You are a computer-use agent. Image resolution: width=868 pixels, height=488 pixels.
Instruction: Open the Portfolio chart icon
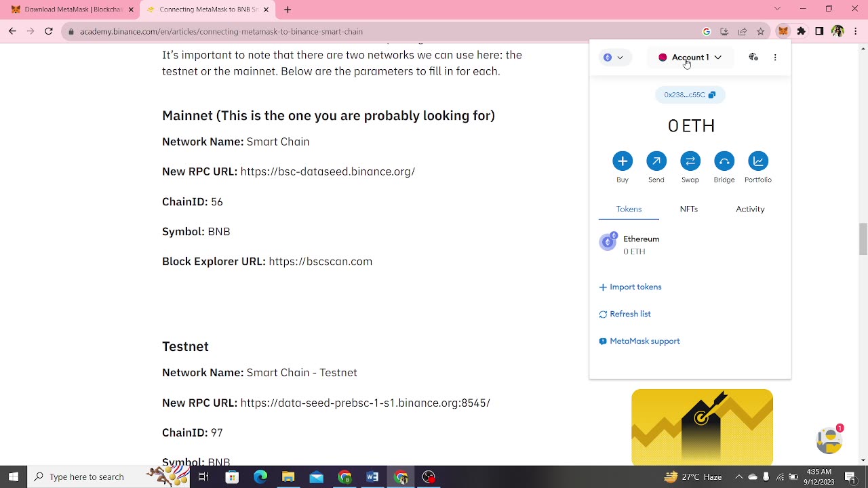(x=758, y=161)
